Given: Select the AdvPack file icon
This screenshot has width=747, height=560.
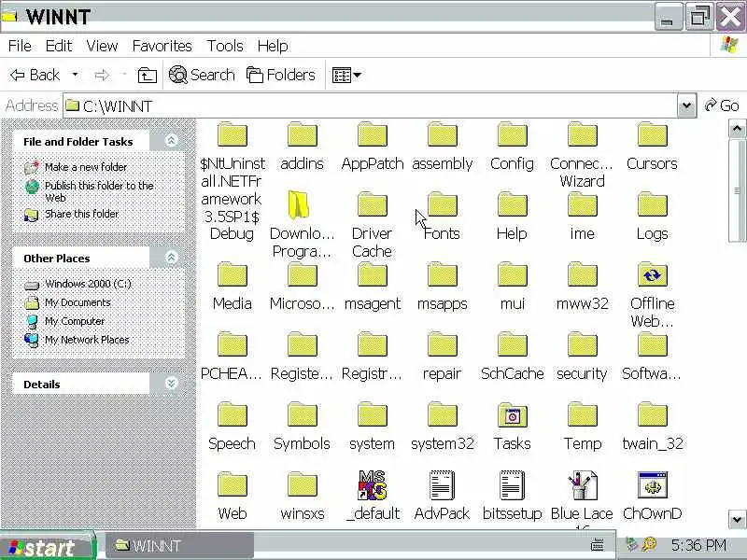Looking at the screenshot, I should [442, 484].
